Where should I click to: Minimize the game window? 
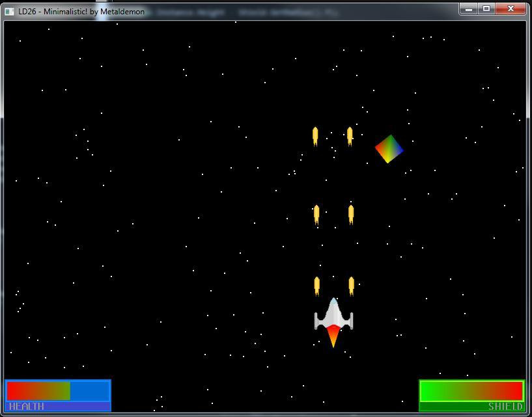pyautogui.click(x=468, y=9)
